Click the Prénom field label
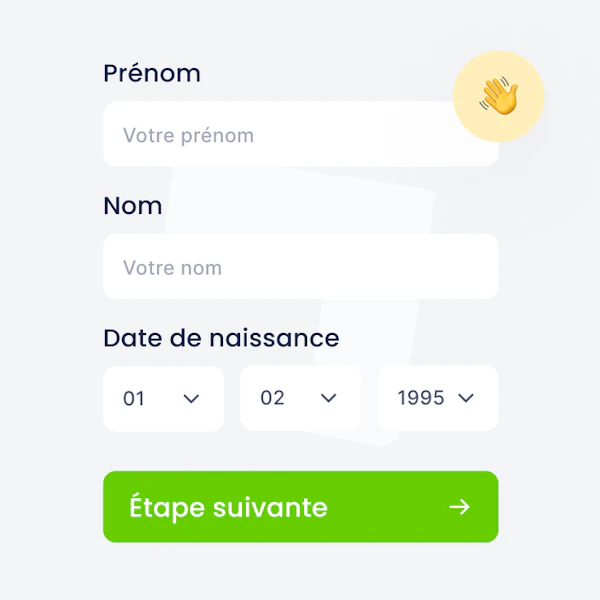The width and height of the screenshot is (600, 600). [152, 73]
